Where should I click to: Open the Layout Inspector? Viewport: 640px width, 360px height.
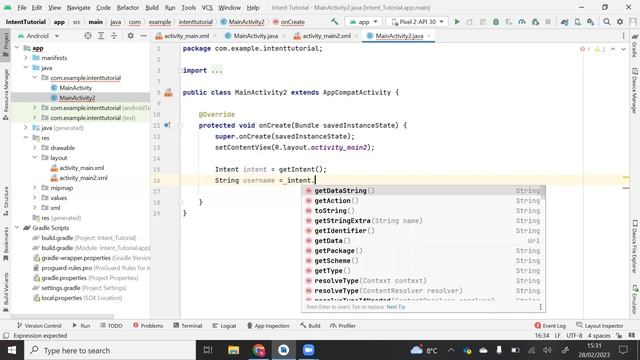click(600, 326)
